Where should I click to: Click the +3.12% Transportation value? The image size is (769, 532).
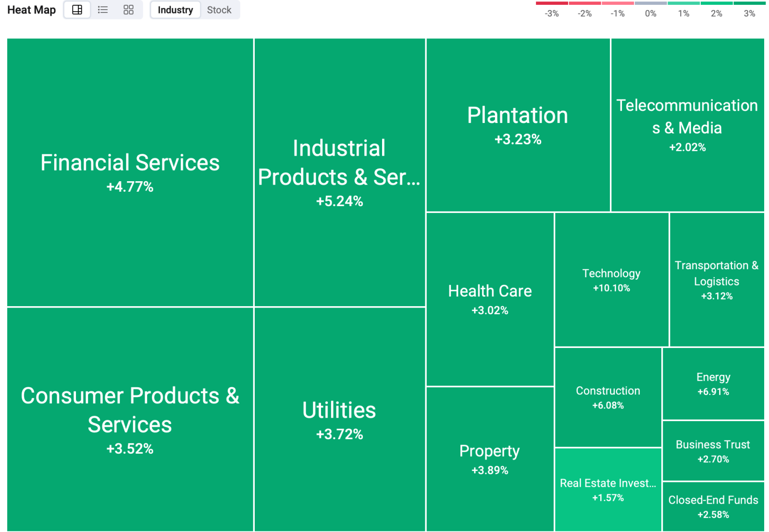point(717,296)
